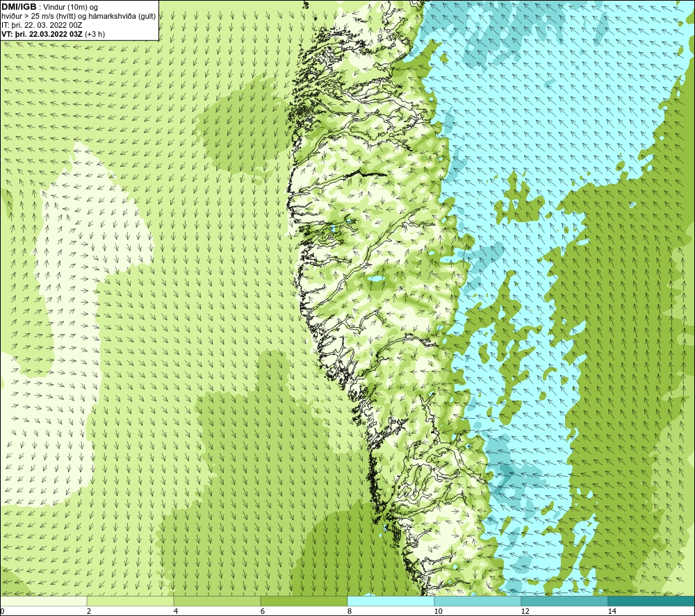Click the 4–6 green color bar segment
695x616 pixels.
click(217, 601)
